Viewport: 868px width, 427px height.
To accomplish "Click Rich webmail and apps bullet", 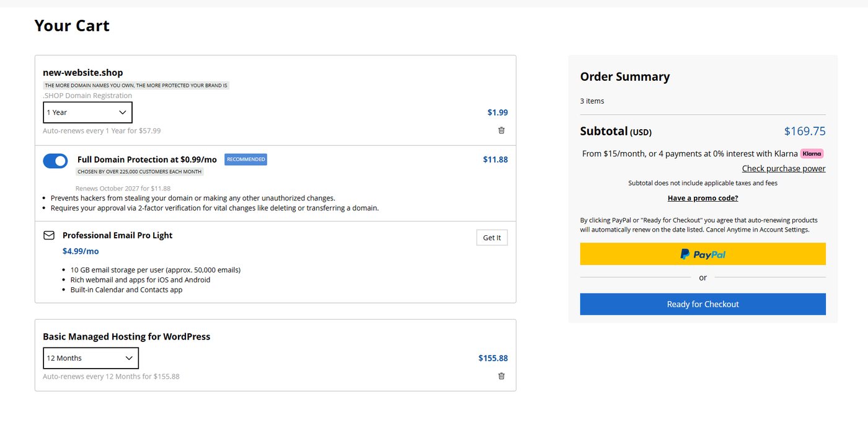I will pyautogui.click(x=140, y=280).
